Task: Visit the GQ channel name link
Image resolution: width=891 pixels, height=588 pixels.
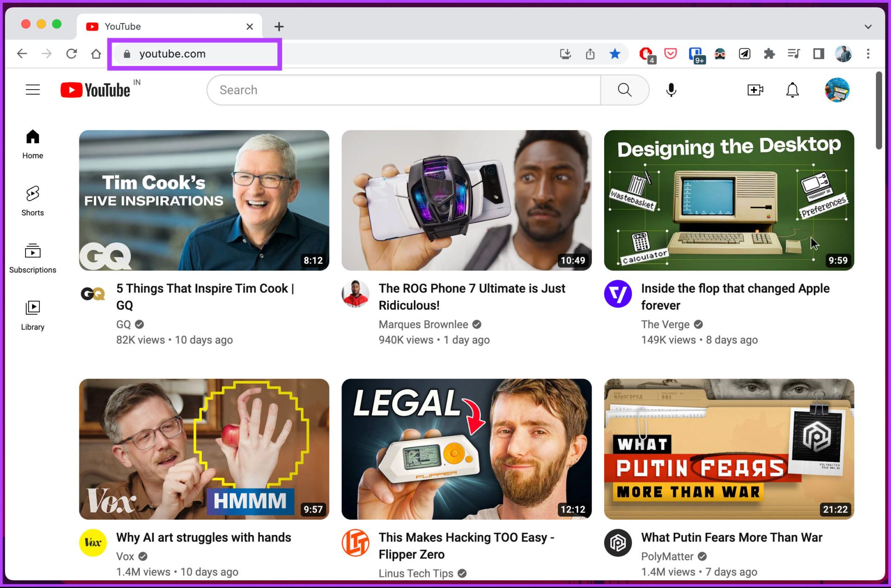Action: (x=123, y=324)
